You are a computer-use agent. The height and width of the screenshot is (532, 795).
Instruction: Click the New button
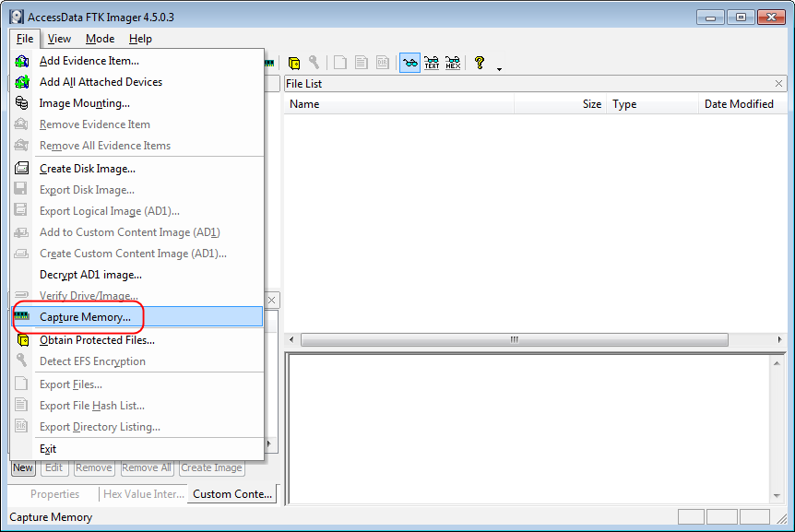tap(23, 467)
